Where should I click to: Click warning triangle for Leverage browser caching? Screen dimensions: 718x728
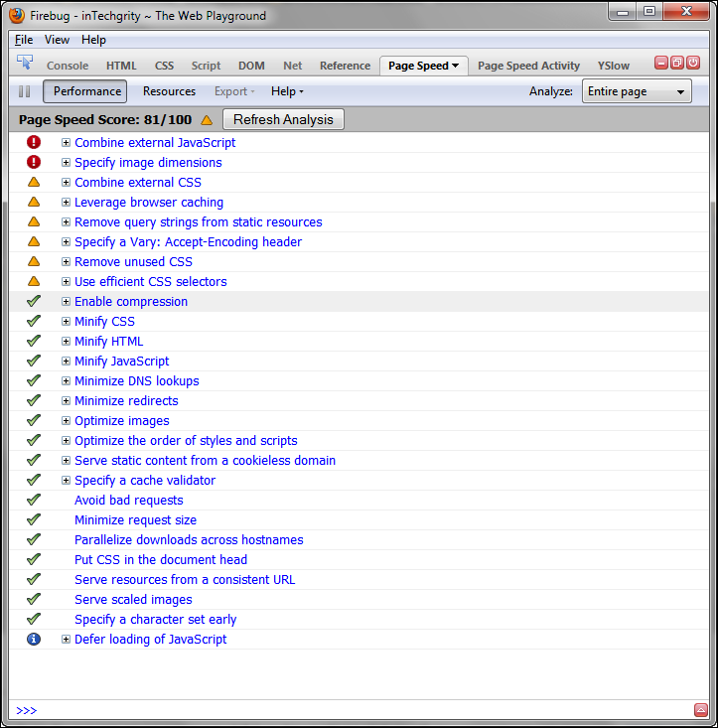(x=34, y=202)
